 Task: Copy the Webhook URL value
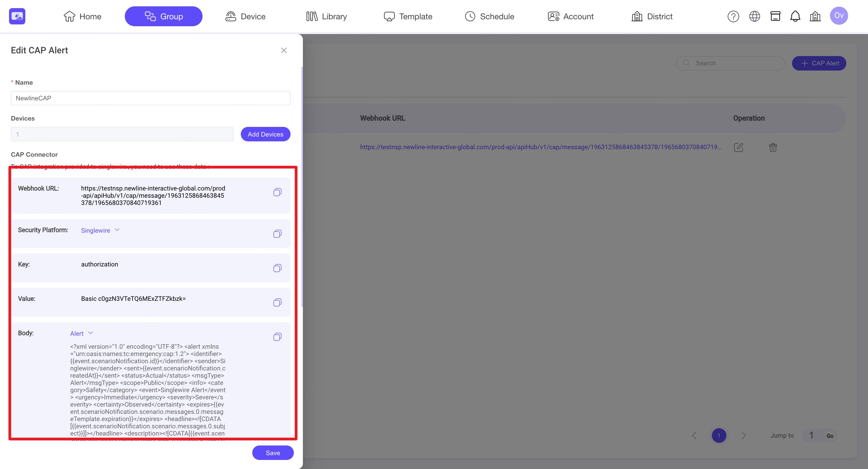coord(277,192)
